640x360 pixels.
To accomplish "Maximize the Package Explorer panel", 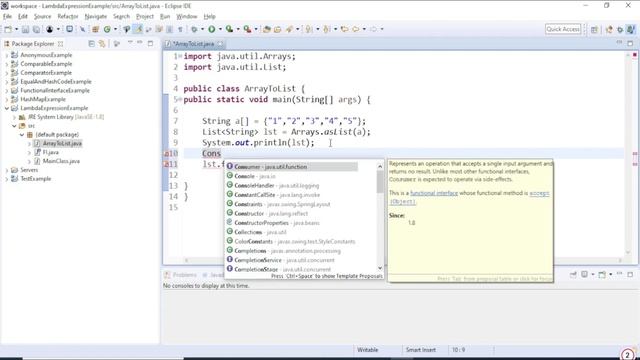I will [x=150, y=43].
